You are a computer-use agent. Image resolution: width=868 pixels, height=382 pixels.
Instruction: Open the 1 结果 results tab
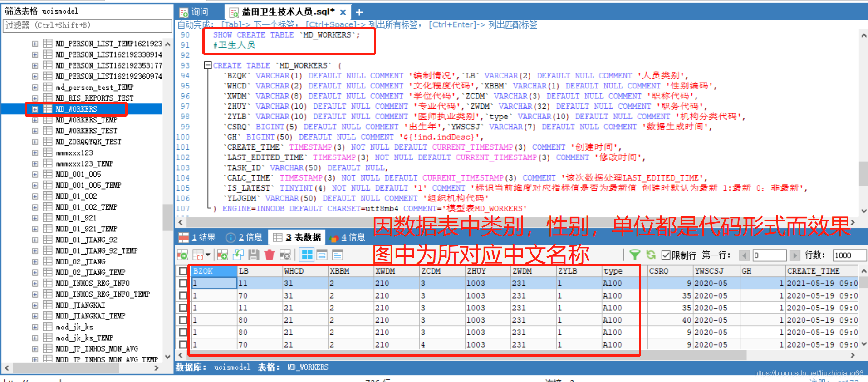tap(198, 237)
